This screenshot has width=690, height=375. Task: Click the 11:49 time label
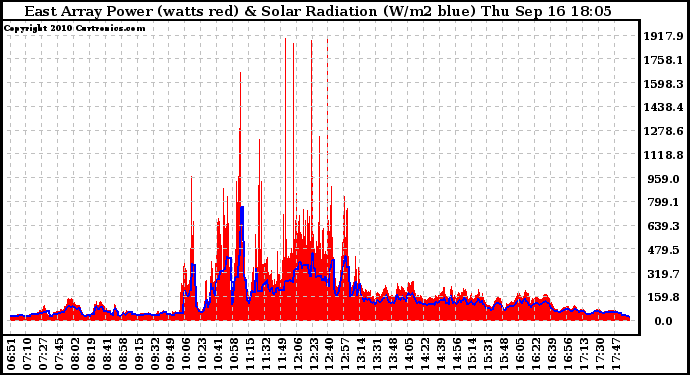click(x=283, y=353)
